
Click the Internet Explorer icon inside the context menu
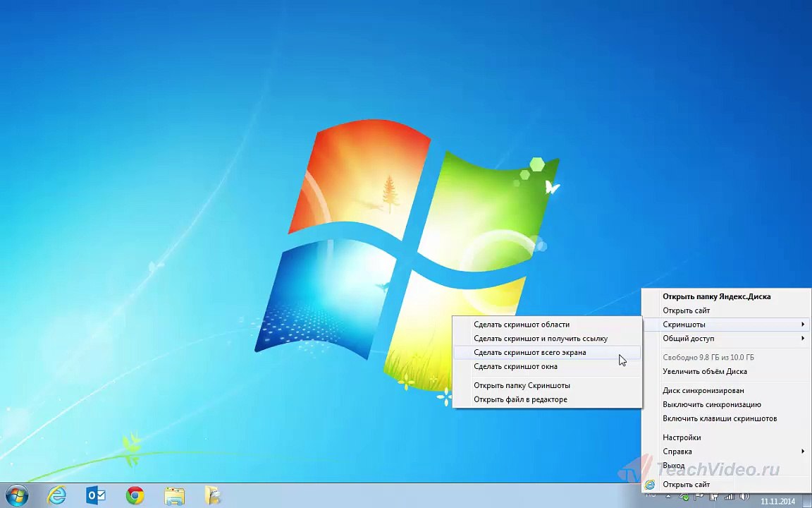[x=650, y=485]
